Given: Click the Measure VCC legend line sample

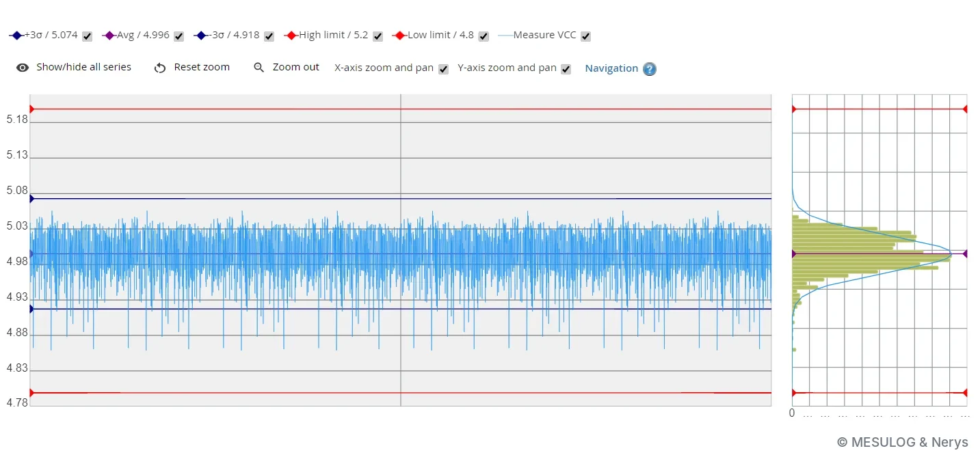Looking at the screenshot, I should (505, 36).
